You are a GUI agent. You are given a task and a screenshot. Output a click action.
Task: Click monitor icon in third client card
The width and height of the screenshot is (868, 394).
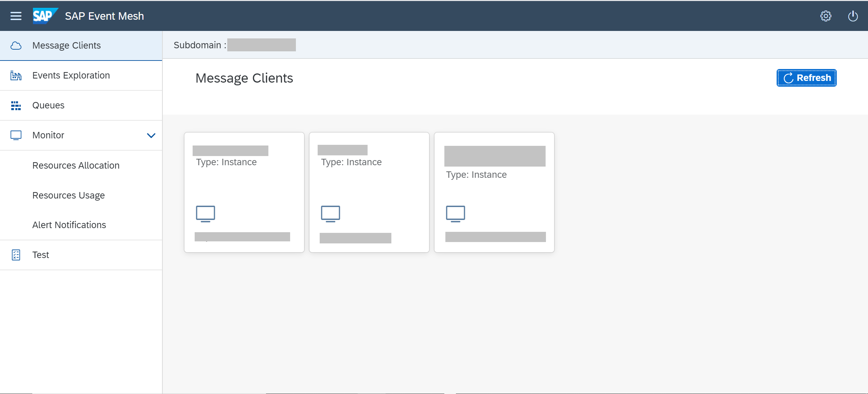click(456, 214)
